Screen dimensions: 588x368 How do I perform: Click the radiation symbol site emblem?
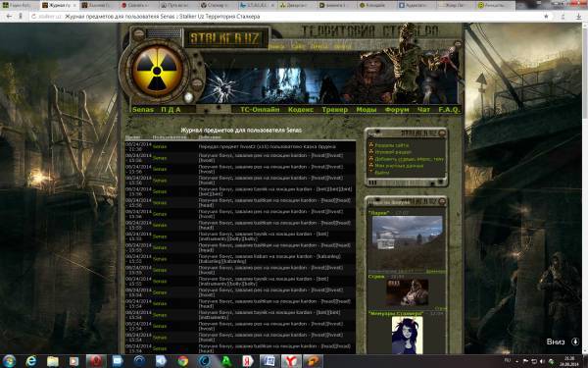coord(157,71)
